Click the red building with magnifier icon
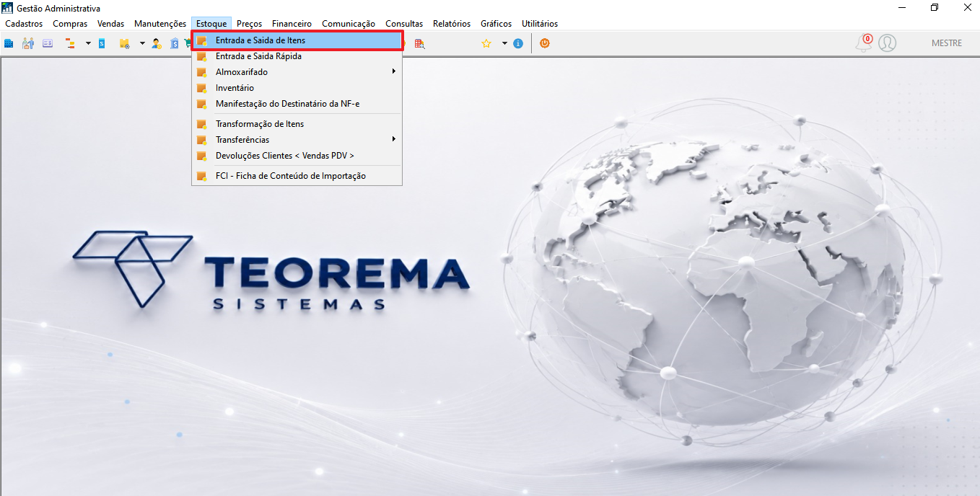 click(x=419, y=43)
